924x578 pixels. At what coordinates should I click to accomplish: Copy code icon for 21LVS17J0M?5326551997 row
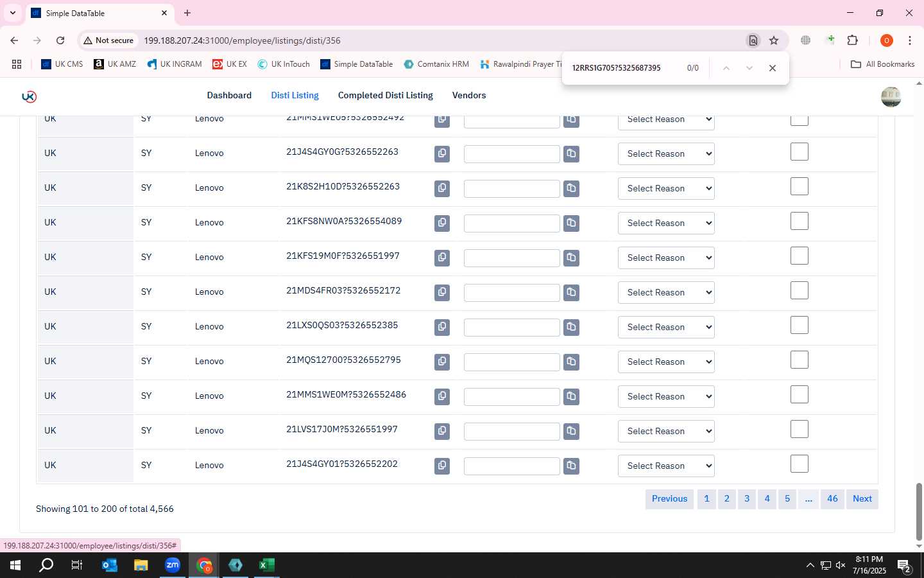point(442,431)
